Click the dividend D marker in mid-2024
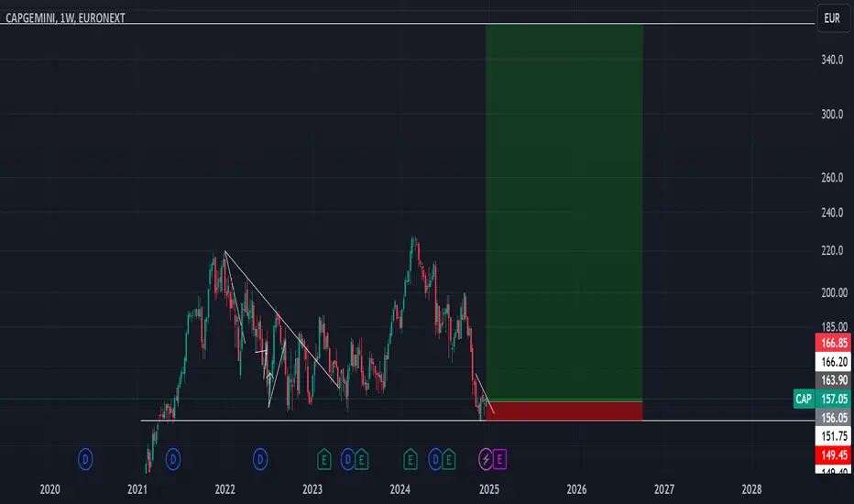854x504 pixels. click(x=434, y=459)
